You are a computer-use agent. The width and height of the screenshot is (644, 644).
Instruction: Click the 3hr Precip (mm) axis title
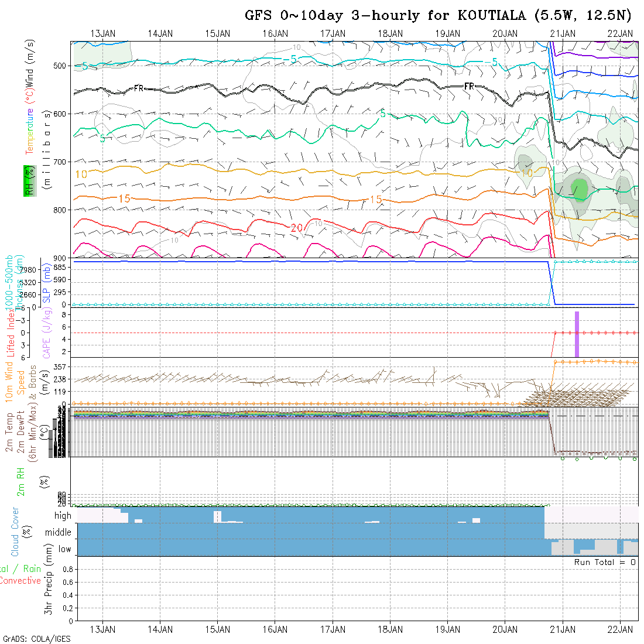(x=49, y=588)
